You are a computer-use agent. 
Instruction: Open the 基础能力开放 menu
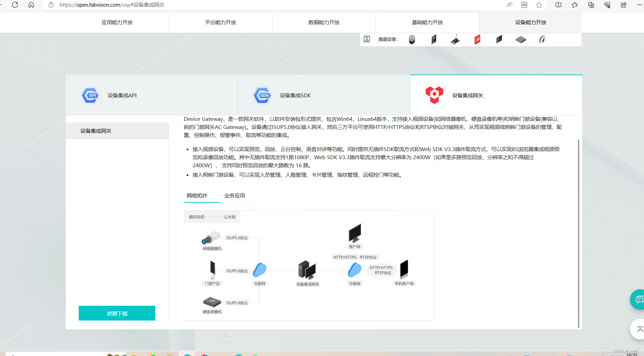pyautogui.click(x=427, y=22)
